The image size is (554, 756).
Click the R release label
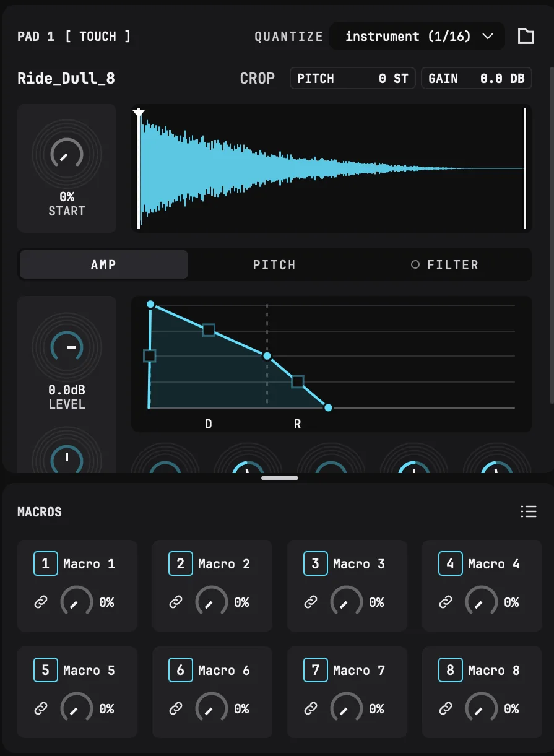click(x=298, y=424)
